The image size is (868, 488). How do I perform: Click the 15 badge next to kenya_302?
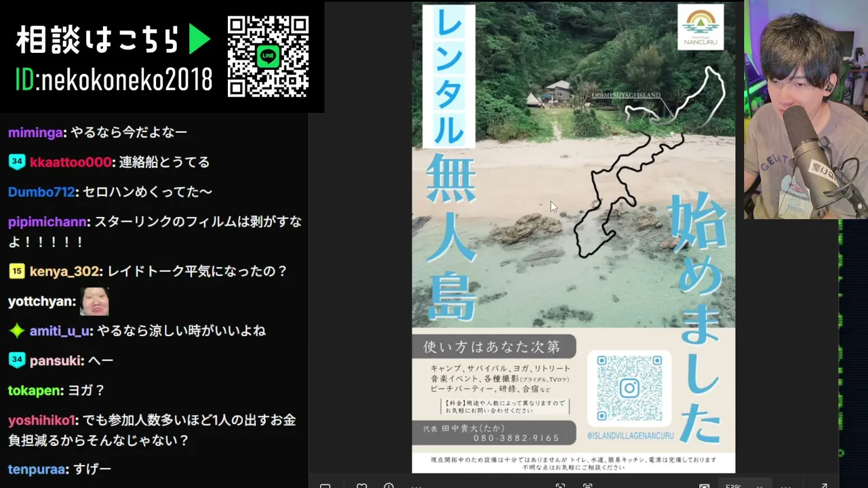pyautogui.click(x=17, y=271)
